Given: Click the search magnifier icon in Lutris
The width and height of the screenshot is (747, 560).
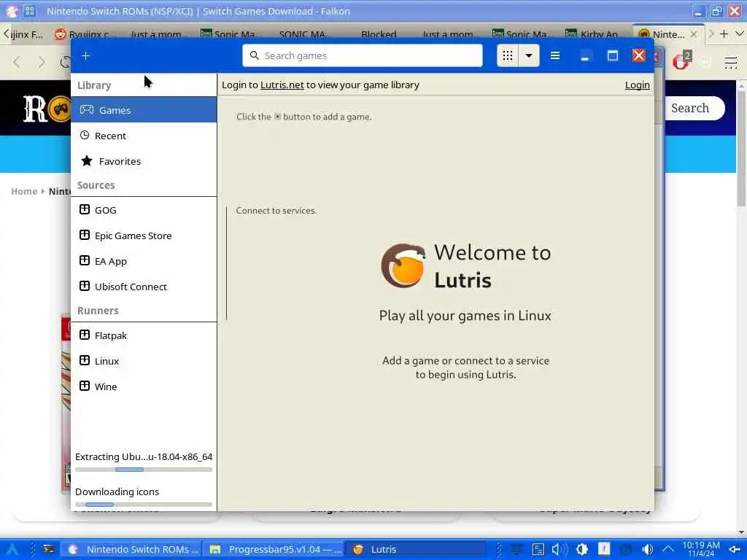Looking at the screenshot, I should [x=255, y=55].
